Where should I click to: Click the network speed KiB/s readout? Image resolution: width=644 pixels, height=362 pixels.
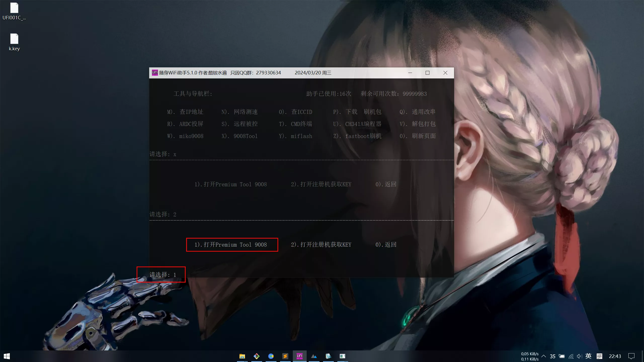tap(530, 356)
